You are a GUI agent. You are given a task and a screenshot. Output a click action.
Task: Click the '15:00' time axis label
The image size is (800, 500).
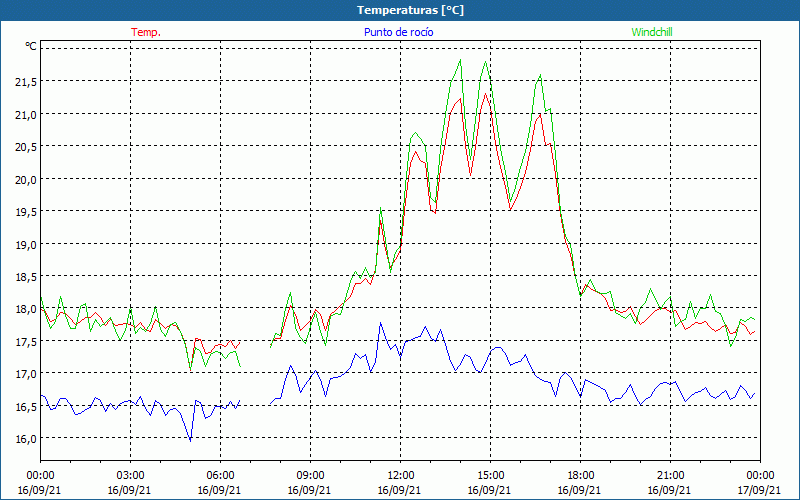click(490, 476)
